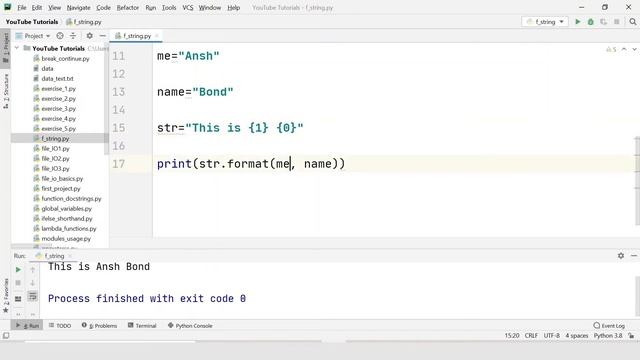Select file_io_basics.py in project tree
640x360 pixels.
click(62, 178)
